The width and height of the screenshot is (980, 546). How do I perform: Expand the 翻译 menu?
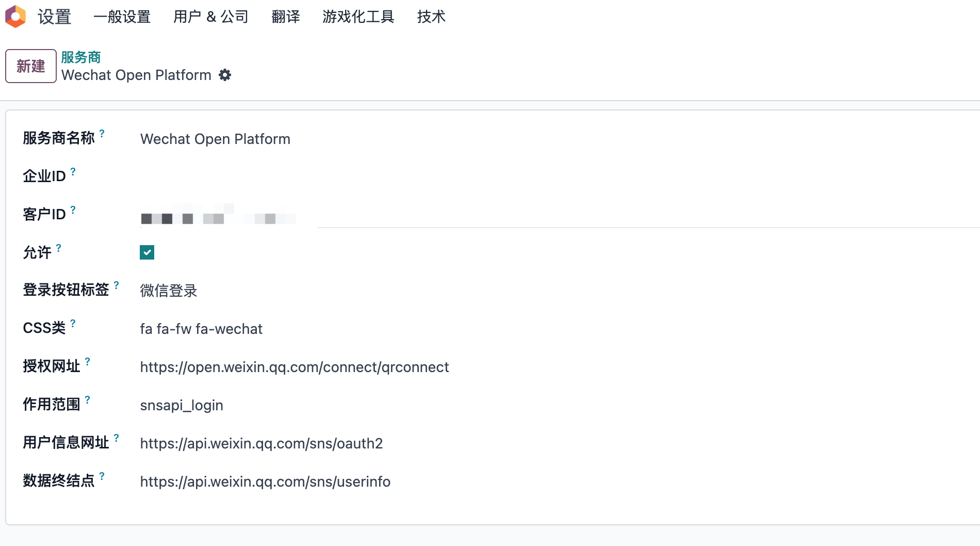coord(285,17)
